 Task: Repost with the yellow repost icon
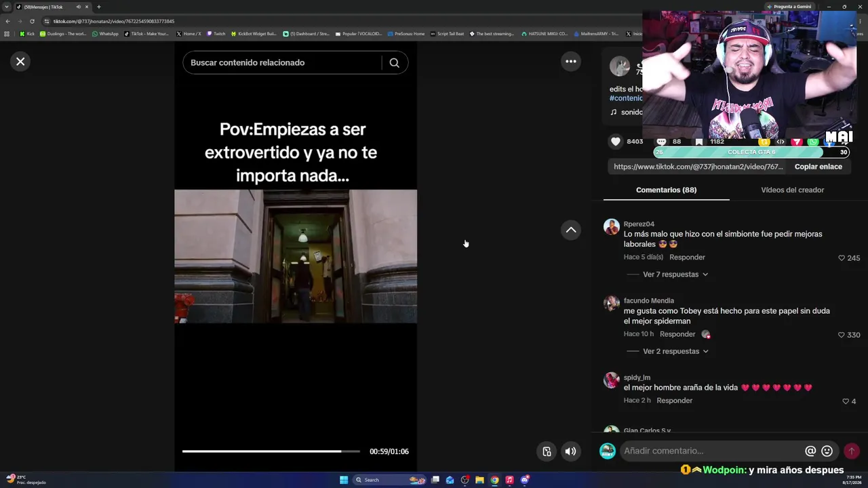click(x=764, y=142)
